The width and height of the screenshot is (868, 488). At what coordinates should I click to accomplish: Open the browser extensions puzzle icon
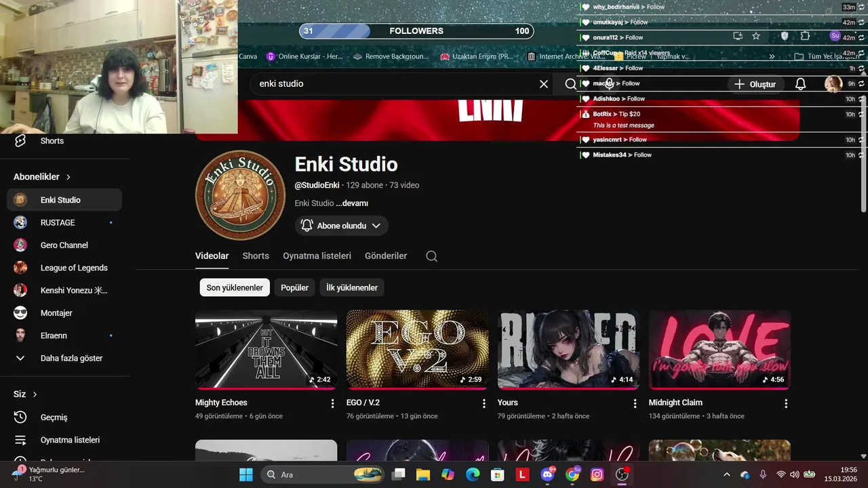(805, 36)
